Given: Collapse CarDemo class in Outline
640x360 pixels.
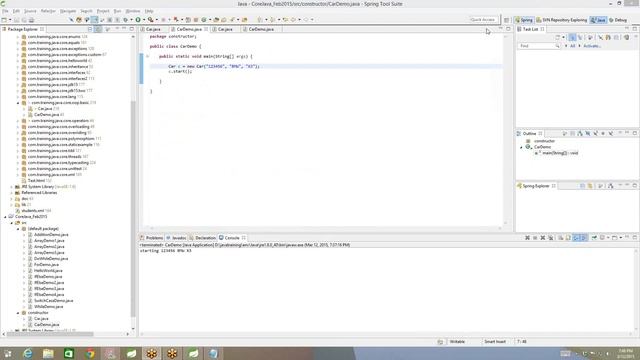Looking at the screenshot, I should 521,147.
